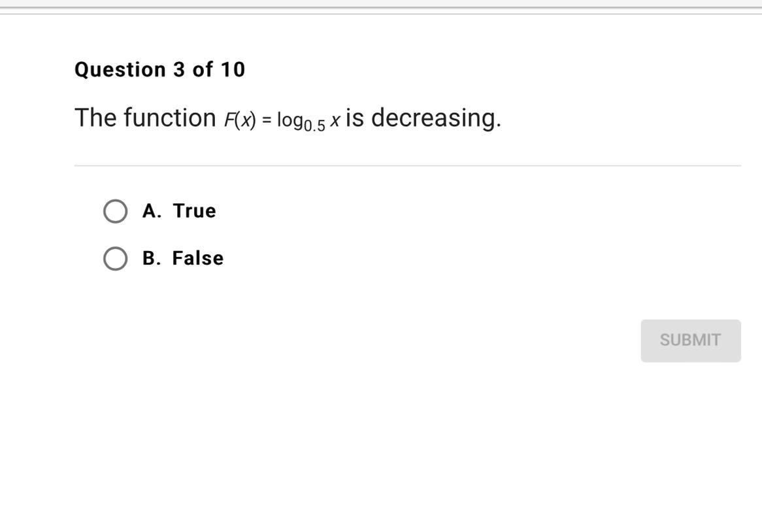
Task: Click the F(x) formula in the question
Action: [240, 120]
